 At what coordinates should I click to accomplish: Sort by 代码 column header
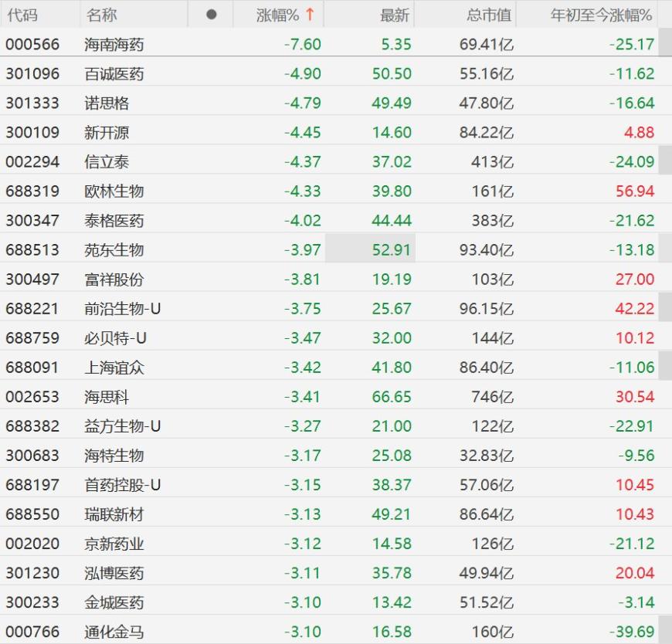point(22,15)
